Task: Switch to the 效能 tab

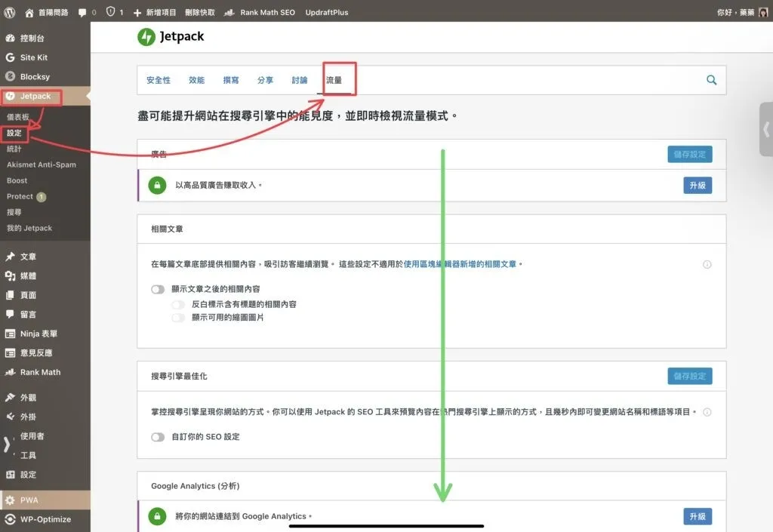Action: coord(196,80)
